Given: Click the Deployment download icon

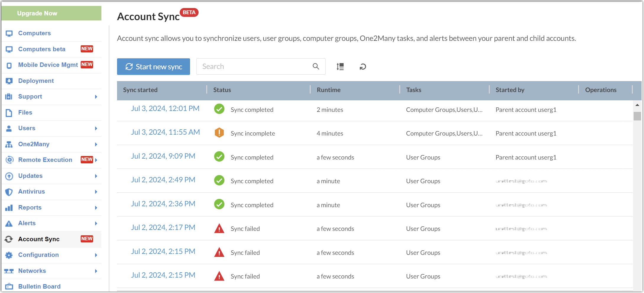Looking at the screenshot, I should pos(9,81).
